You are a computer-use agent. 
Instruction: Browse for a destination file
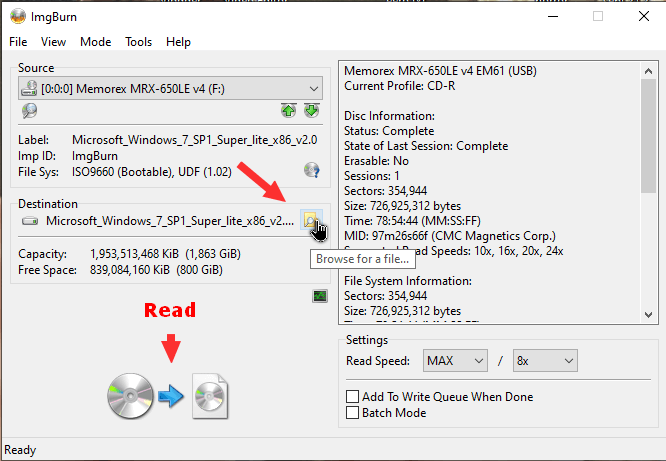311,220
